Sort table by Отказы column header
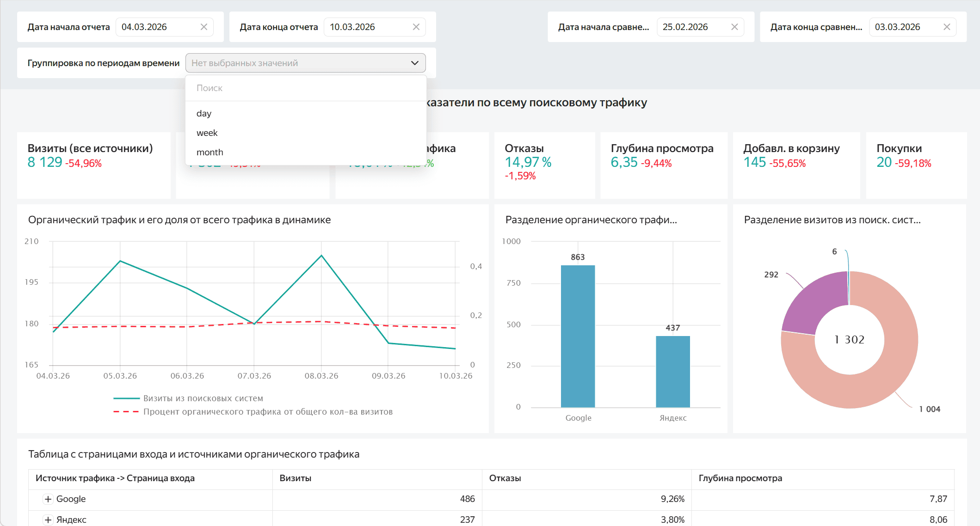 point(505,478)
